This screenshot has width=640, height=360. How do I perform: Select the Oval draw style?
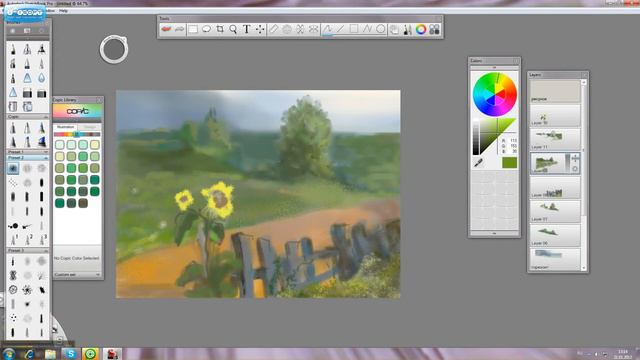pyautogui.click(x=380, y=29)
